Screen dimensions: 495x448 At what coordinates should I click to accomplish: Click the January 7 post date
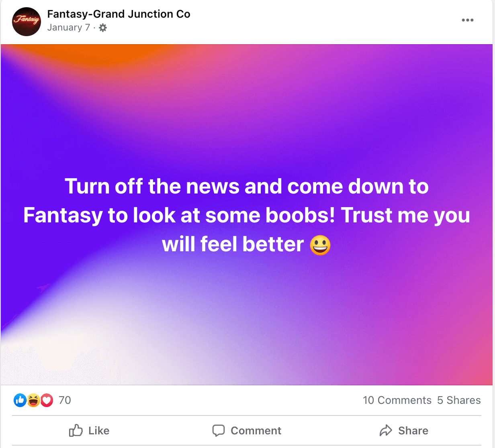(x=69, y=28)
